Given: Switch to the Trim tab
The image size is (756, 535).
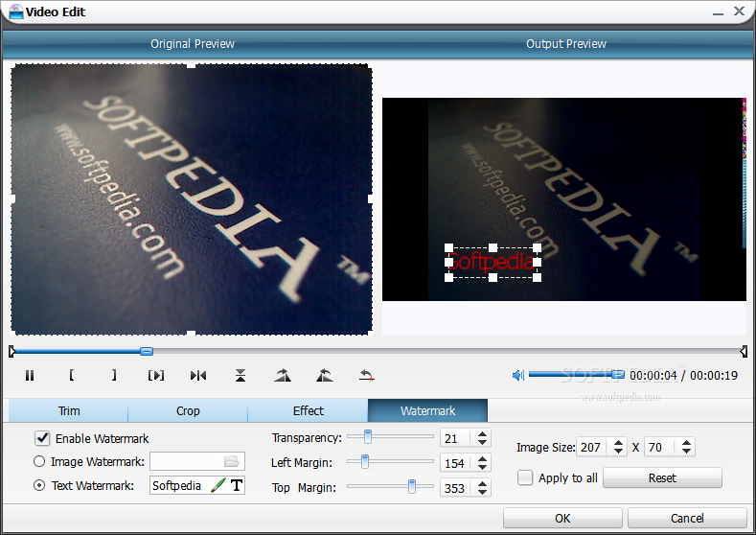Looking at the screenshot, I should pos(68,410).
